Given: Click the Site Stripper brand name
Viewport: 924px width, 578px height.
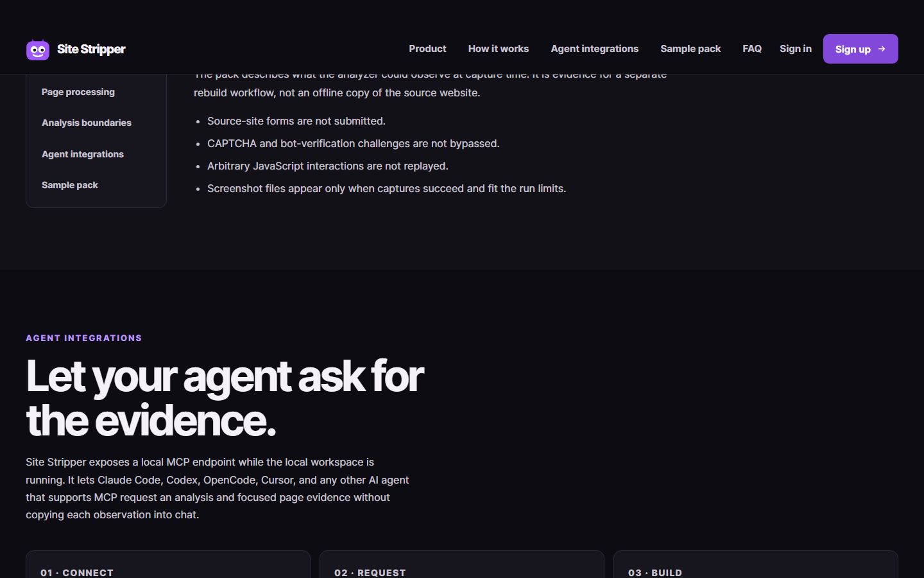Looking at the screenshot, I should pyautogui.click(x=91, y=49).
